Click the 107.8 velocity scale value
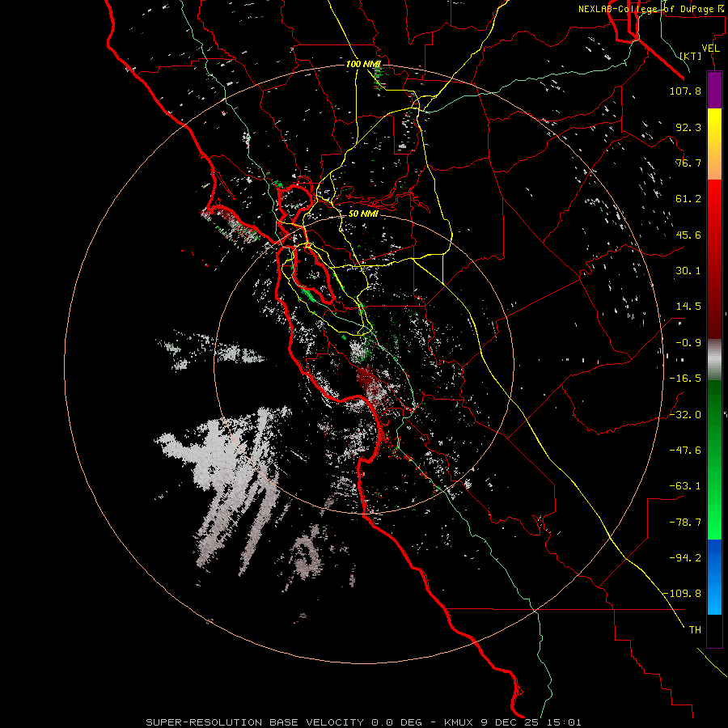Image resolution: width=728 pixels, height=728 pixels. [685, 91]
